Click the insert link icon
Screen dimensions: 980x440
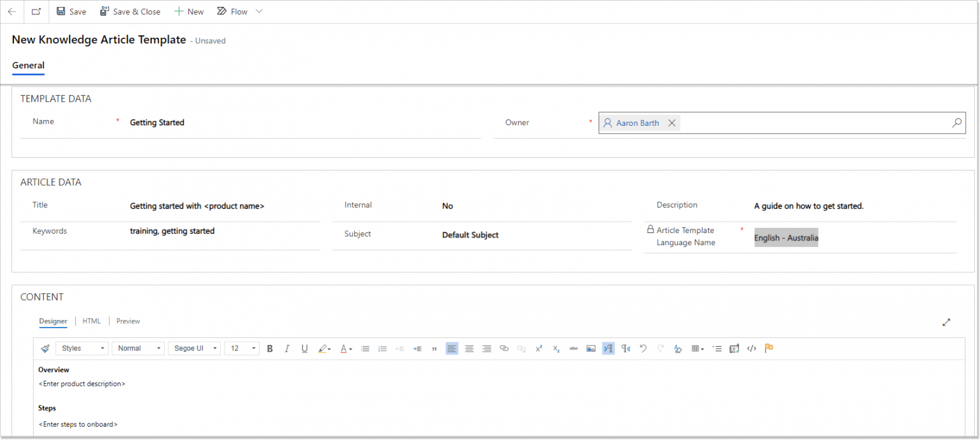pos(504,349)
